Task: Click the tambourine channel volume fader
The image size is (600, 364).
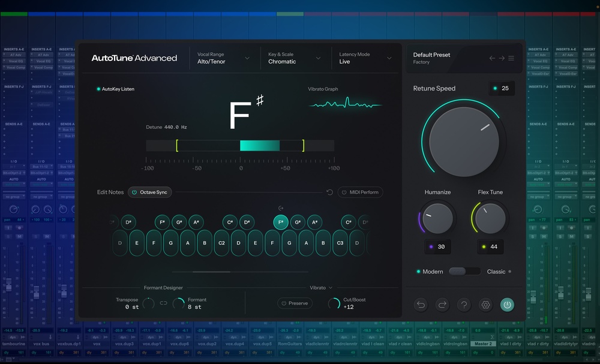Action: [x=8, y=285]
